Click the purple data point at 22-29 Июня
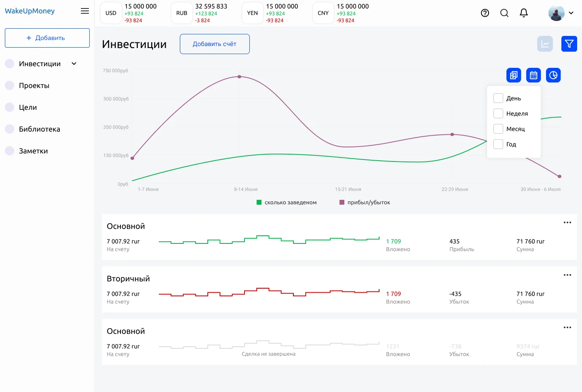The width and height of the screenshot is (582, 392). pyautogui.click(x=452, y=134)
